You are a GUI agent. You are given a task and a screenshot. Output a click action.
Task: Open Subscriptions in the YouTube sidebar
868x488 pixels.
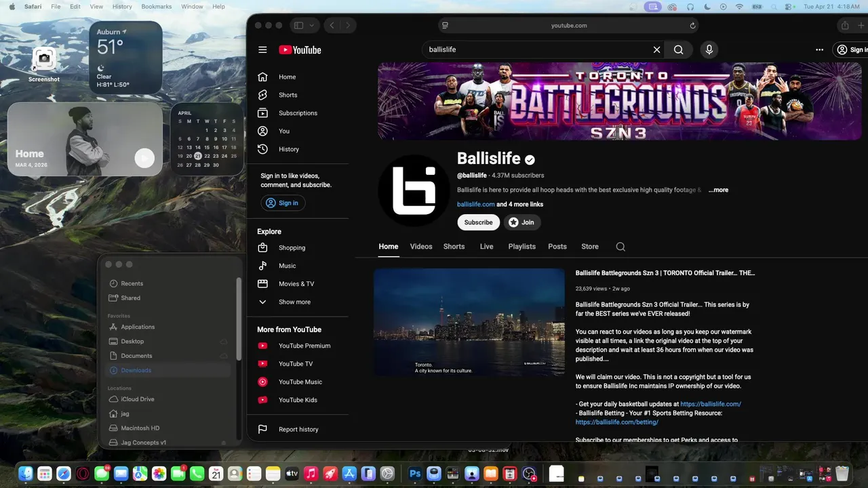pyautogui.click(x=298, y=113)
